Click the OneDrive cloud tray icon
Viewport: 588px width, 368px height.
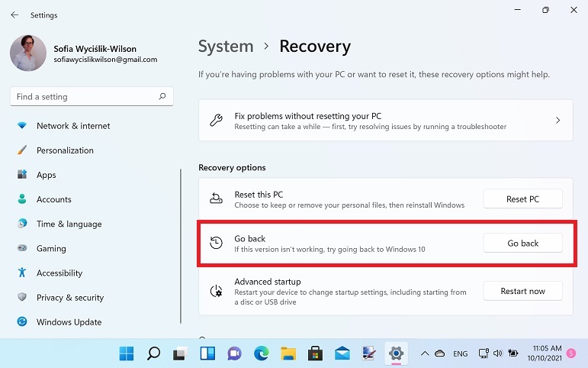(x=440, y=353)
